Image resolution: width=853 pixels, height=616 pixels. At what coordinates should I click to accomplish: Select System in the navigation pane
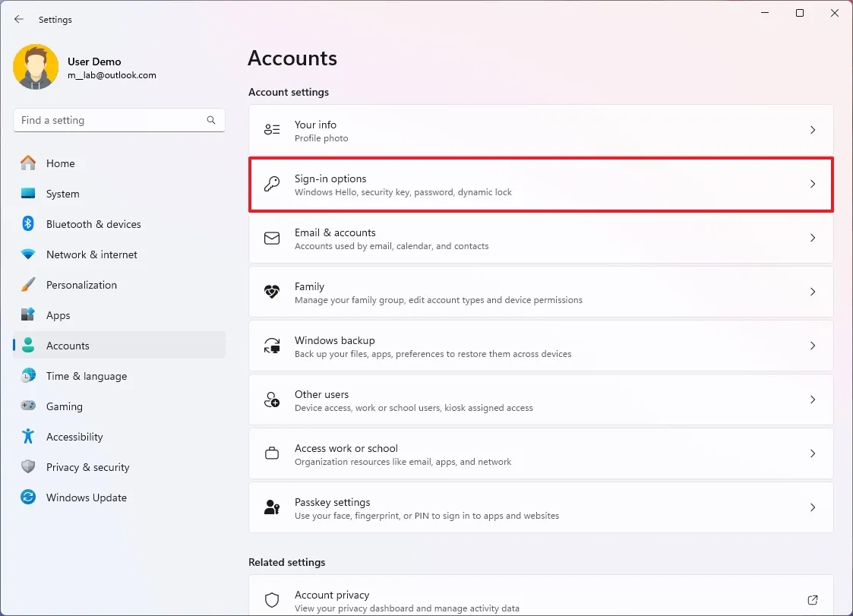coord(63,194)
